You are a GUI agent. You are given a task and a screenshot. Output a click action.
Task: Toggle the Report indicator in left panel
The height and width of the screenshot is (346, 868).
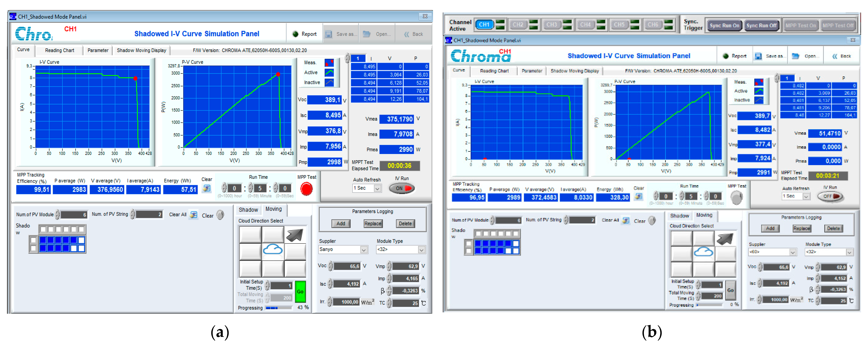[x=295, y=34]
